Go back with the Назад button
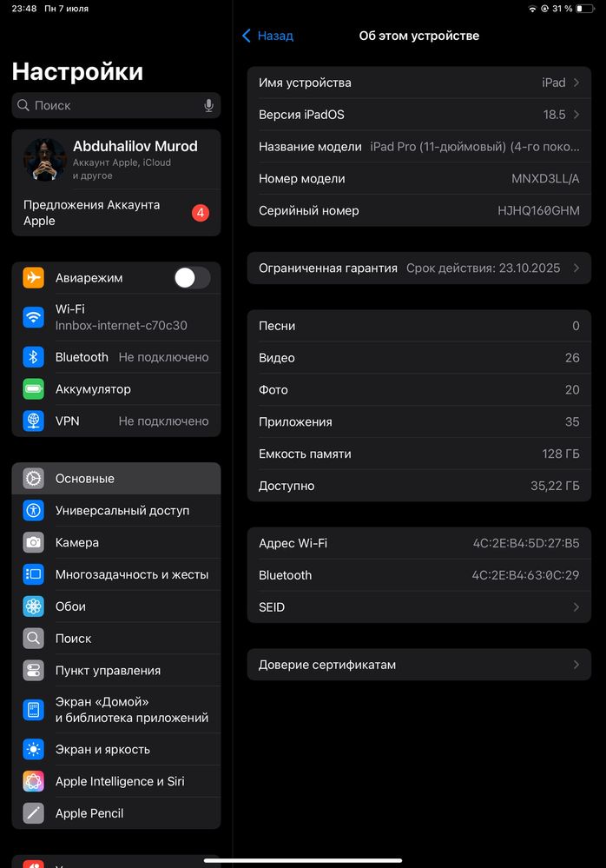 (267, 36)
